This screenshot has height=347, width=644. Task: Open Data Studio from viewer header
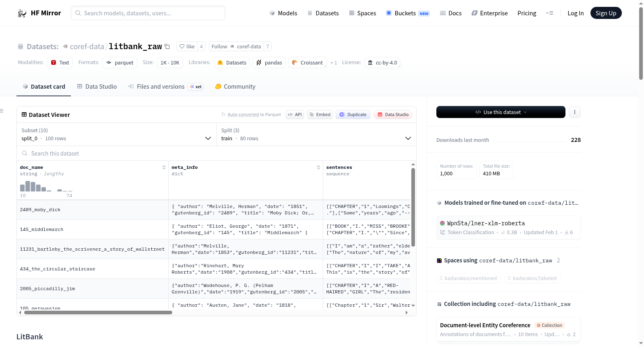(393, 114)
